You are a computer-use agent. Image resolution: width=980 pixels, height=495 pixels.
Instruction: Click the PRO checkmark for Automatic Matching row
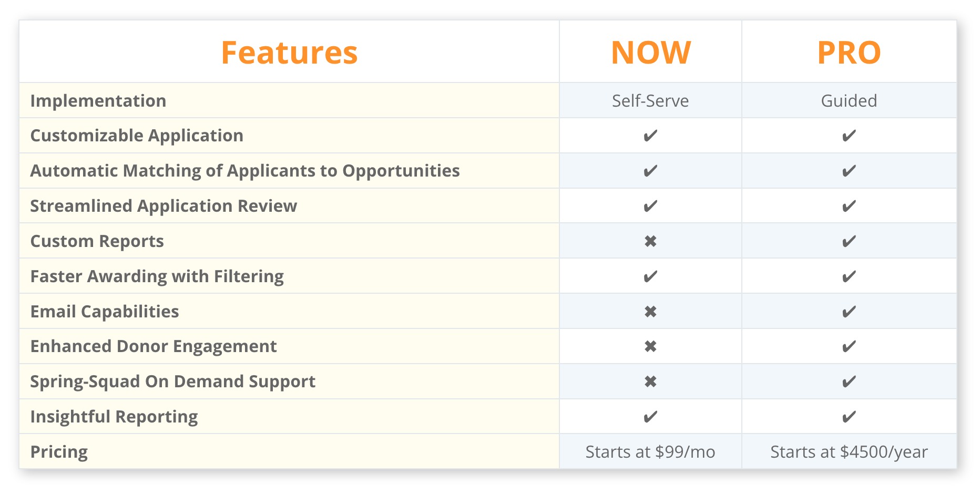[849, 171]
